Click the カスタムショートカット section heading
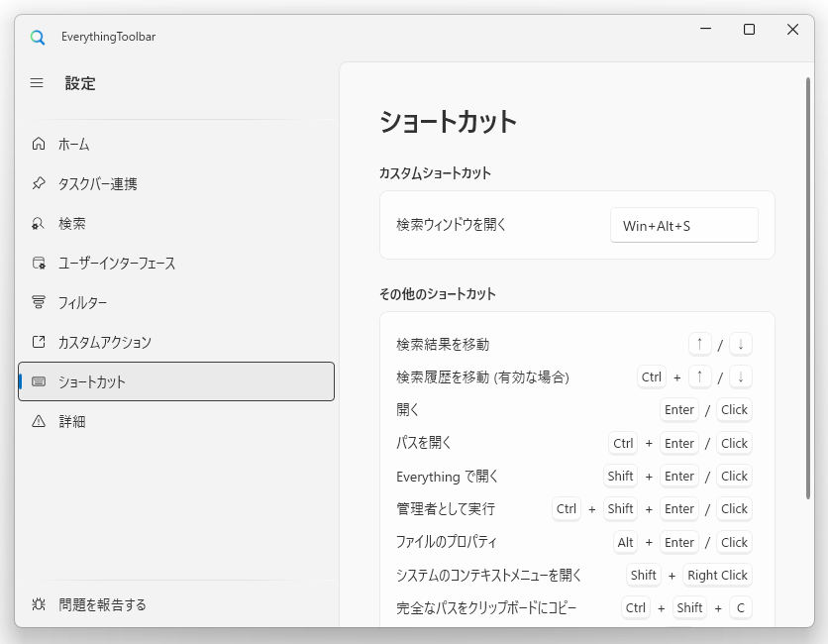The width and height of the screenshot is (828, 644). point(435,172)
